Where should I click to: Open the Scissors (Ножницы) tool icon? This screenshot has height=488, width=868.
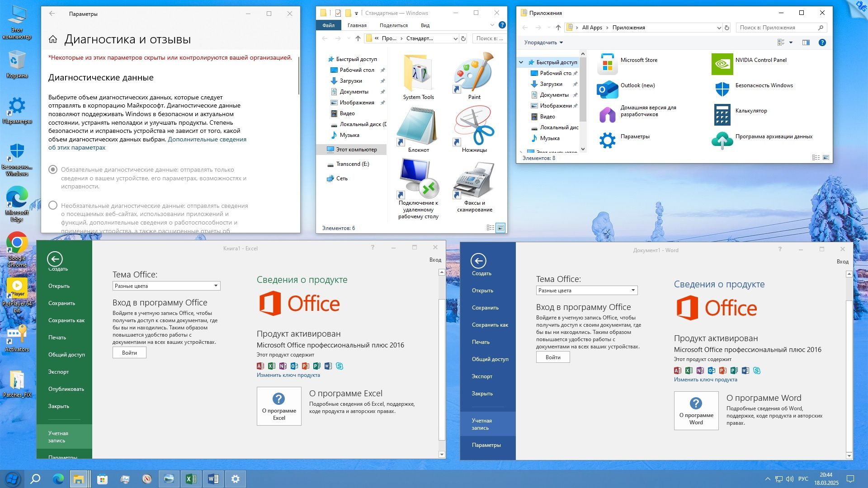tap(474, 127)
